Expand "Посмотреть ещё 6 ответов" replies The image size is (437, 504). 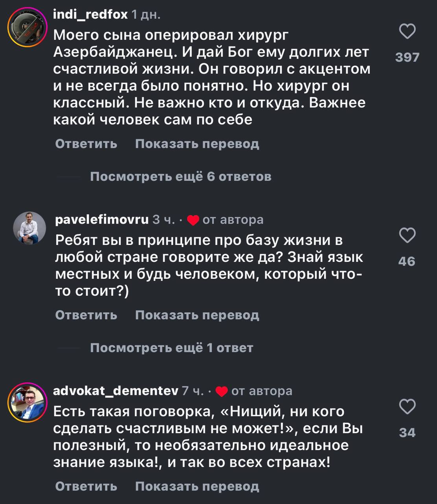181,176
